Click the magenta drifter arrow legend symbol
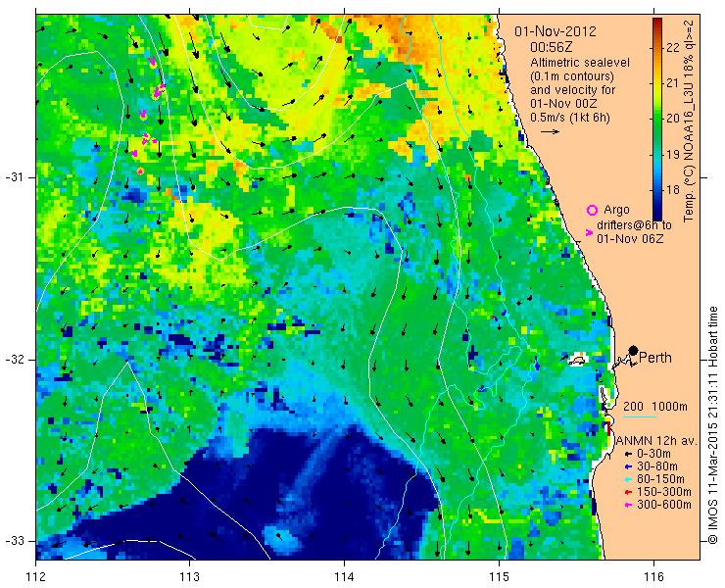Viewport: 725px width, 588px height. [589, 233]
